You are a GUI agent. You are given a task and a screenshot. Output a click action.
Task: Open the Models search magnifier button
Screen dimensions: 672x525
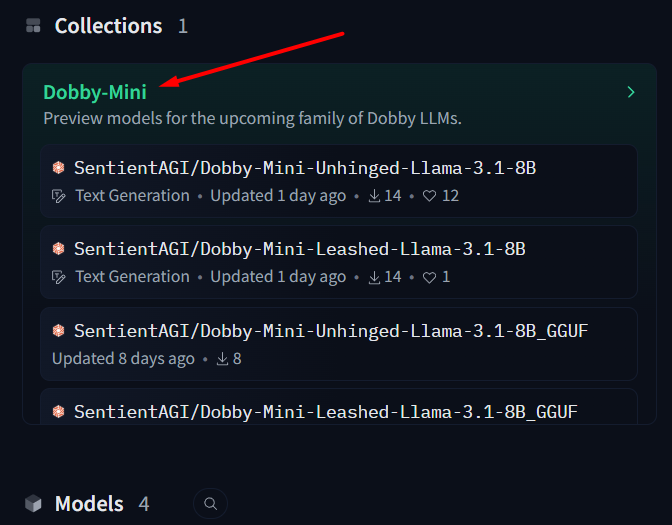(x=210, y=503)
